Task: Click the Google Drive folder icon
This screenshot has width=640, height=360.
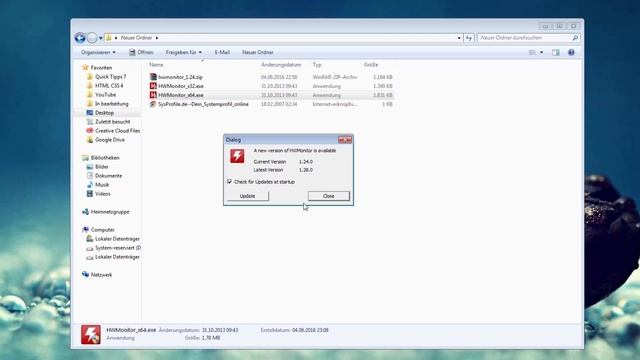Action: (x=90, y=140)
